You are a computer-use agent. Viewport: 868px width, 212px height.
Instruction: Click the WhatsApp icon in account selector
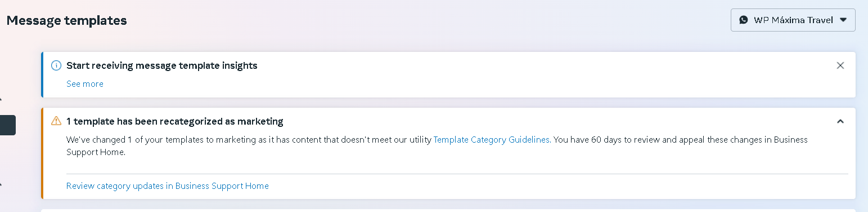(x=744, y=20)
